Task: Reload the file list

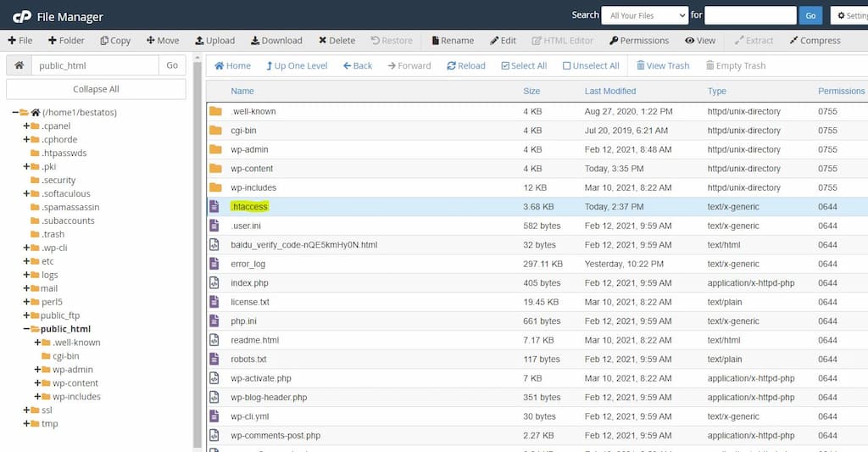Action: coord(466,66)
